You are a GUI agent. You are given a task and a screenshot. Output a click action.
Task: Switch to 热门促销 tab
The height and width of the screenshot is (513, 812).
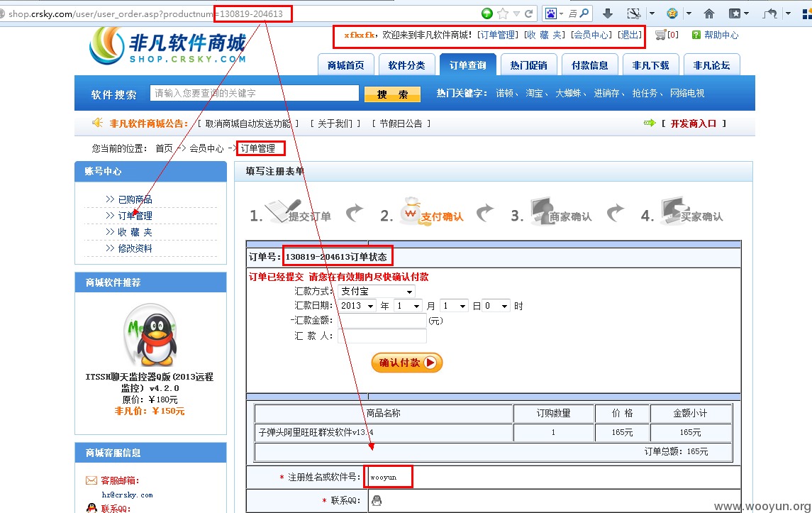(528, 65)
